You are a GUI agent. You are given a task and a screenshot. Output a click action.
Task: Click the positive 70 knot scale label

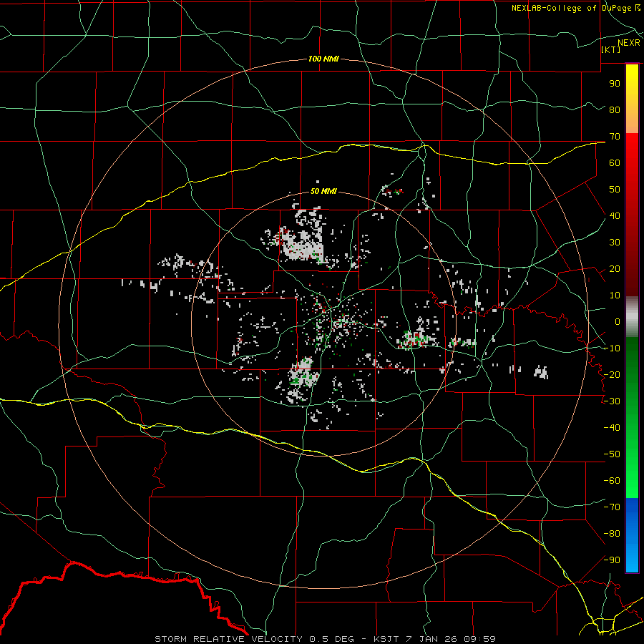click(x=615, y=137)
